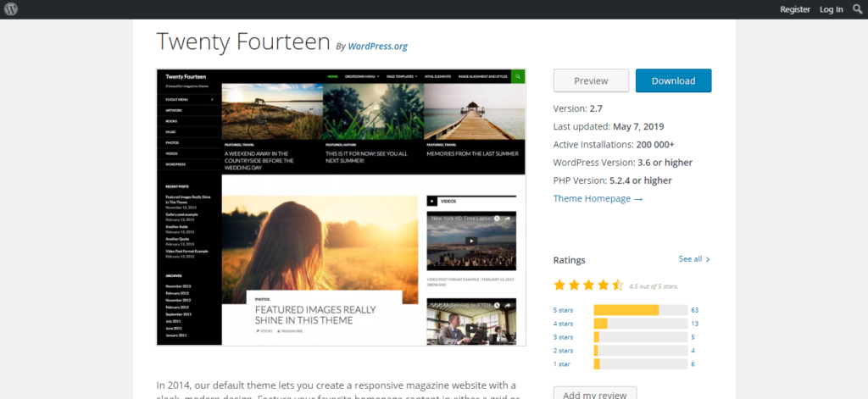The height and width of the screenshot is (399, 868).
Task: Click the 1 star rating bar
Action: [641, 364]
